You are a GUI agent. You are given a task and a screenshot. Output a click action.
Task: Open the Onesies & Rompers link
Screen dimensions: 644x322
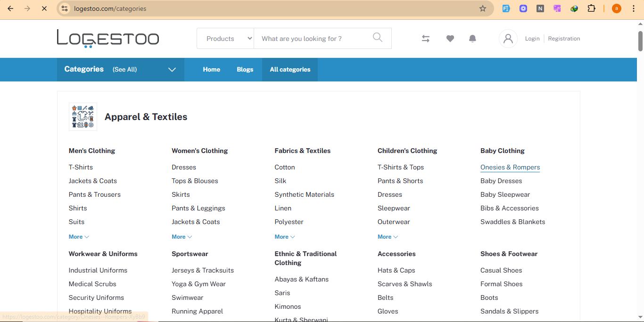[510, 167]
